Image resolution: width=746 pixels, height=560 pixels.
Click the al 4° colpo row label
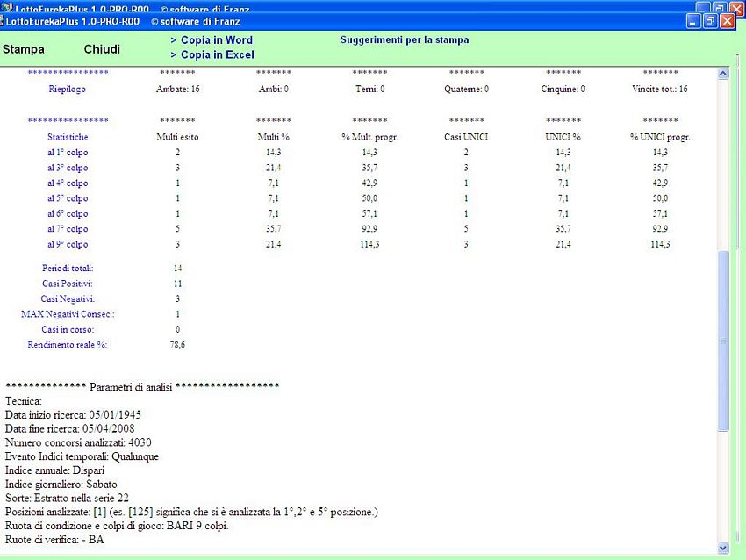tap(68, 183)
